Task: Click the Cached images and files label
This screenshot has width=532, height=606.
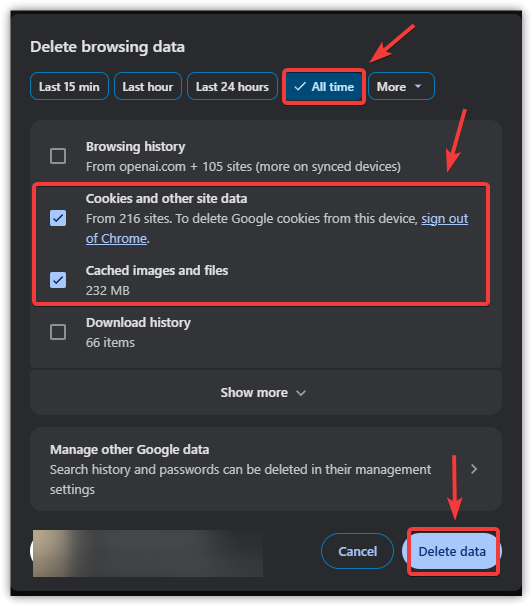Action: (157, 271)
